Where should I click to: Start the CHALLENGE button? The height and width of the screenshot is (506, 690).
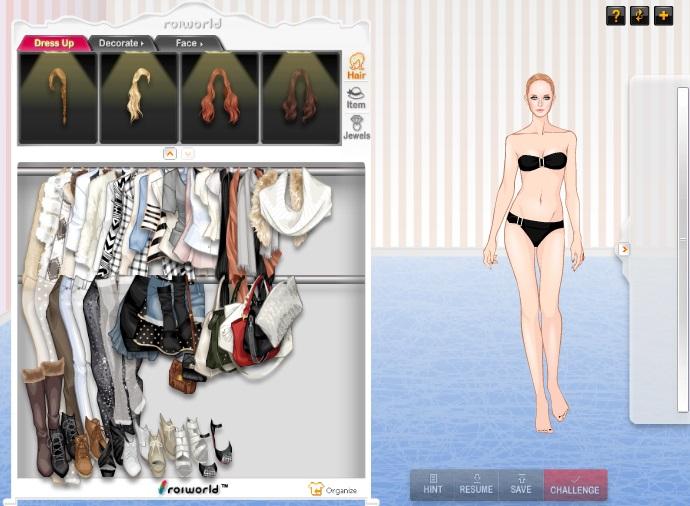coord(575,485)
